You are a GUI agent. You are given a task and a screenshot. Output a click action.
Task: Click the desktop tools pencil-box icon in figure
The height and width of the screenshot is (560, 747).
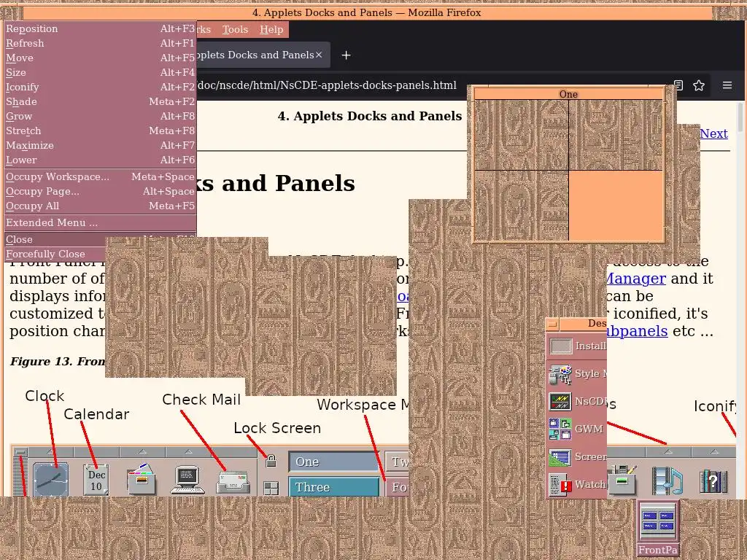(x=623, y=480)
